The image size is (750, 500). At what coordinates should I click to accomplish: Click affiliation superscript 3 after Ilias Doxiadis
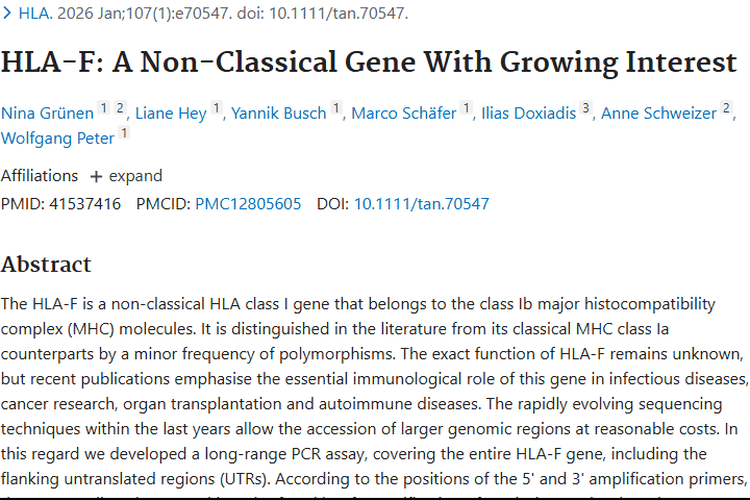[x=587, y=108]
